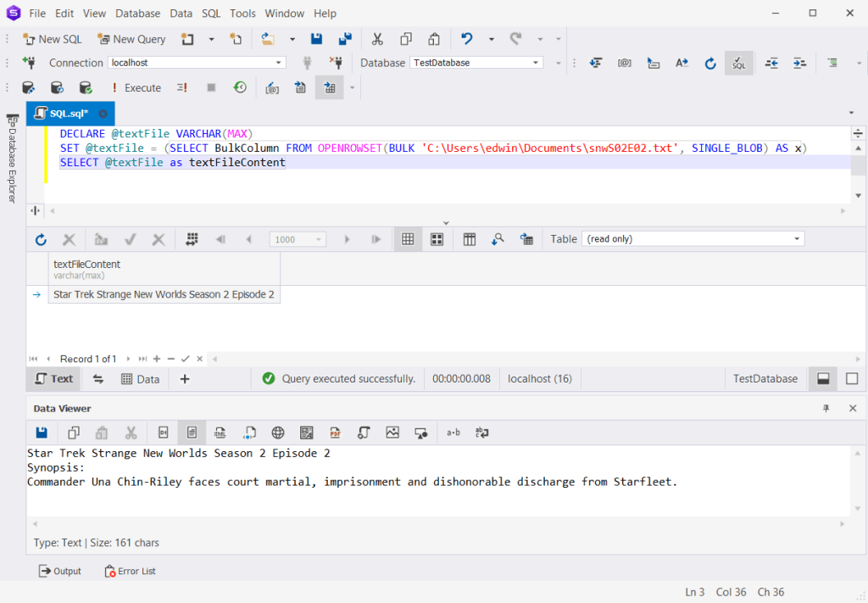Switch Data Viewer to PDF view
The image size is (868, 603).
pos(335,433)
